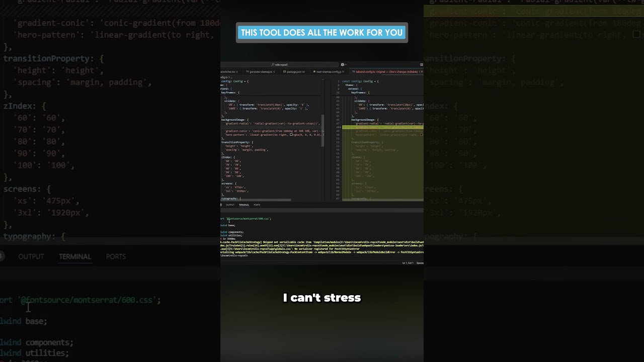Click the left editor horizontal scrollbar

tap(256, 200)
